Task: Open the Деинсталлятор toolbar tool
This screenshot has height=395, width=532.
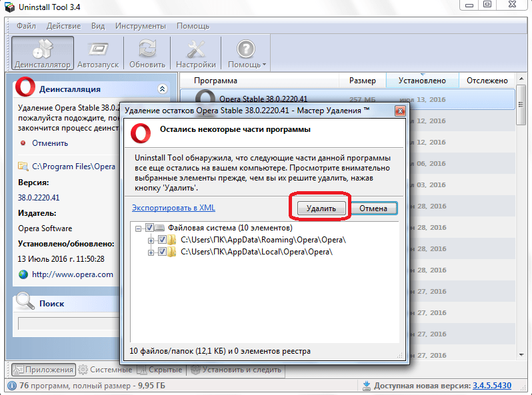Action: 43,53
